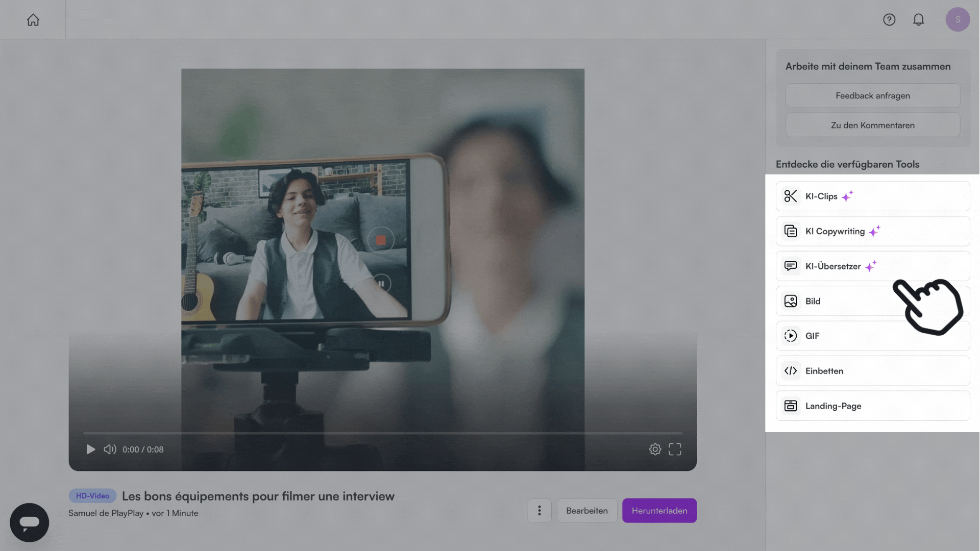Open the KI-Clips tool
980x551 pixels.
pyautogui.click(x=873, y=196)
